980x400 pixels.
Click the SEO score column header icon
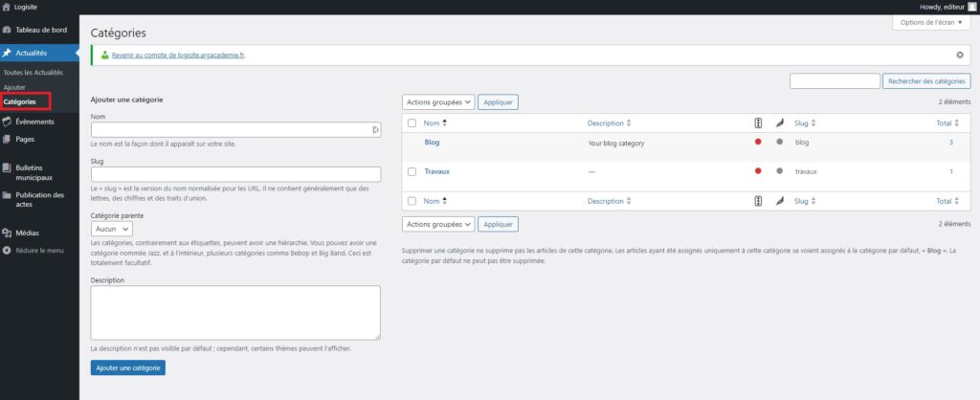coord(758,122)
